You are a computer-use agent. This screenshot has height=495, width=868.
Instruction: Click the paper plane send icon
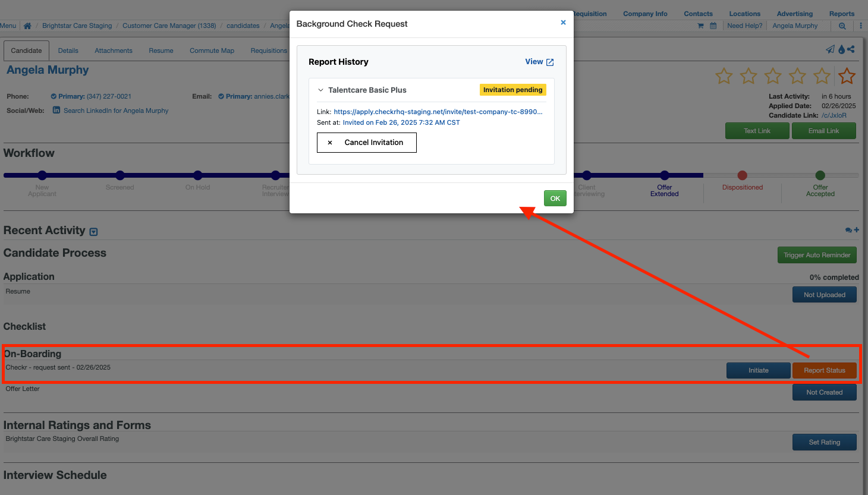pos(830,49)
